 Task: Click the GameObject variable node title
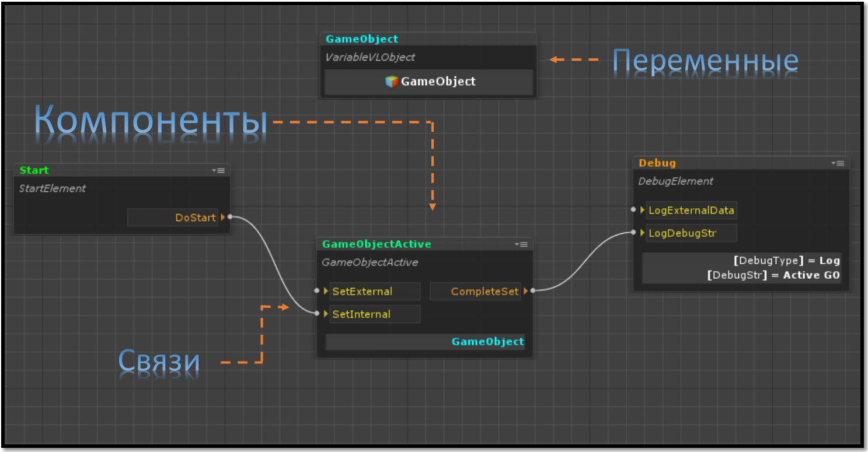pyautogui.click(x=362, y=39)
